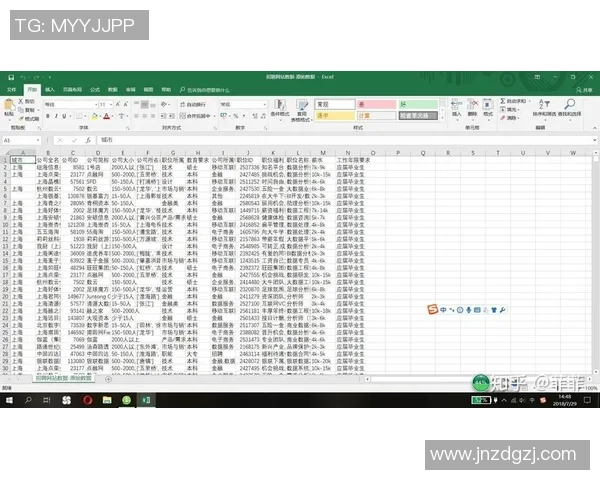
Task: Open the File tab
Action: pyautogui.click(x=11, y=90)
